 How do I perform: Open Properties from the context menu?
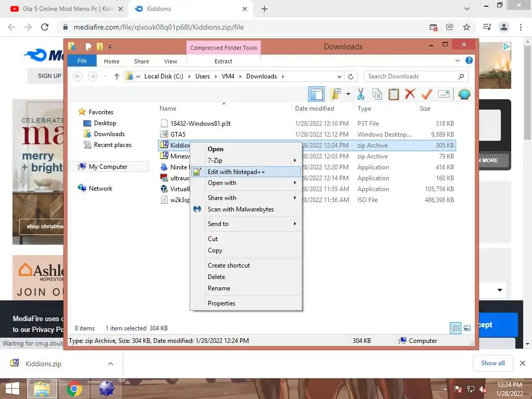[x=246, y=303]
